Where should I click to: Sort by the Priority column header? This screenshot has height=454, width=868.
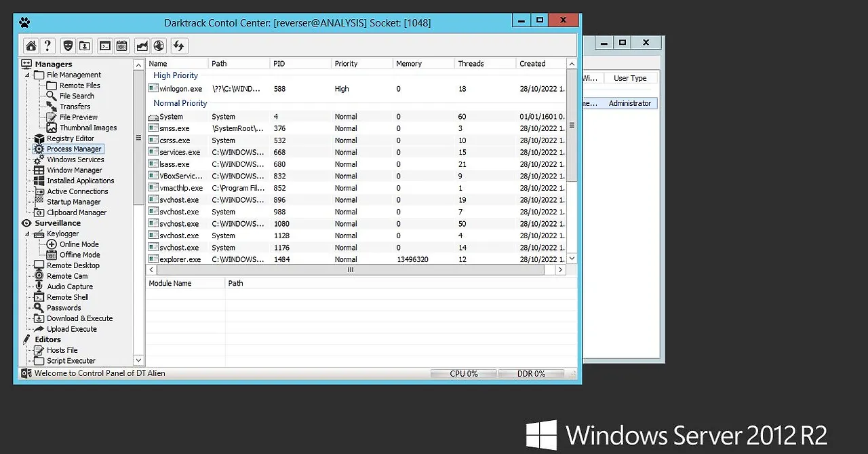coord(362,64)
